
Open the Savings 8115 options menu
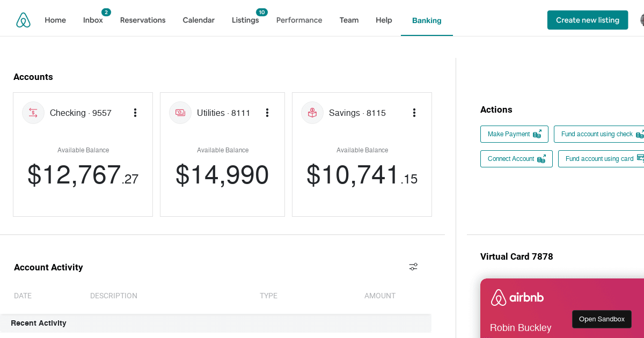[x=414, y=113]
